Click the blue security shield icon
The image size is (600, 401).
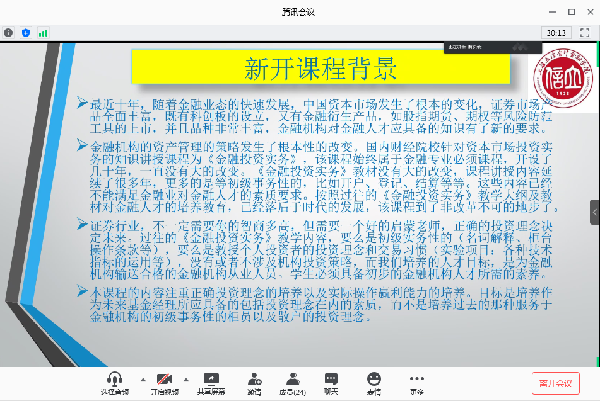tap(25, 32)
